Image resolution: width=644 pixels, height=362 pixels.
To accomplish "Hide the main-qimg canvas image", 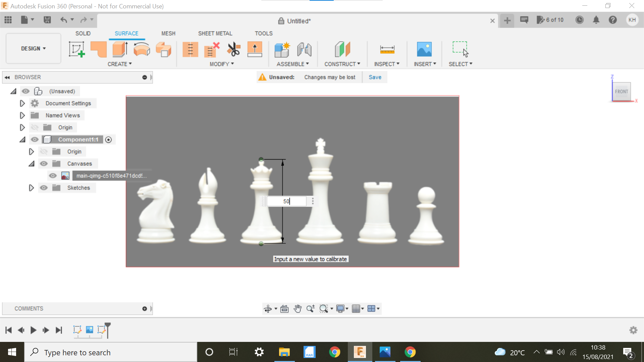I will 53,176.
